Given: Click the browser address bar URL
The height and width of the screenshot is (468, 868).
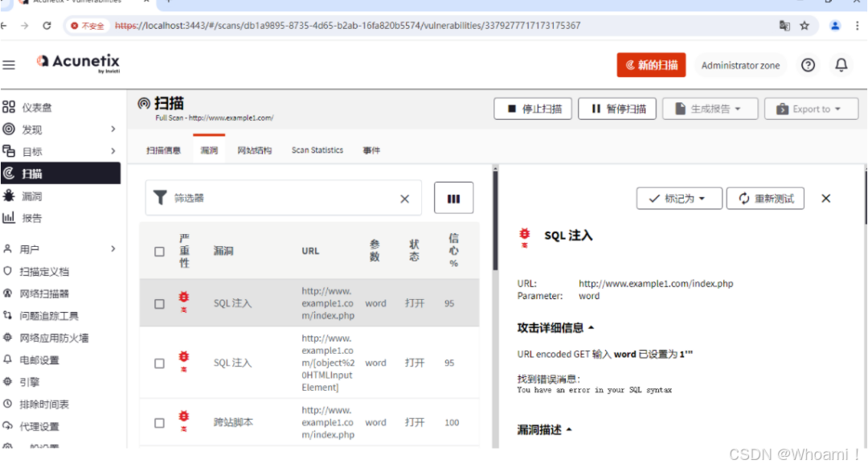Looking at the screenshot, I should point(348,26).
